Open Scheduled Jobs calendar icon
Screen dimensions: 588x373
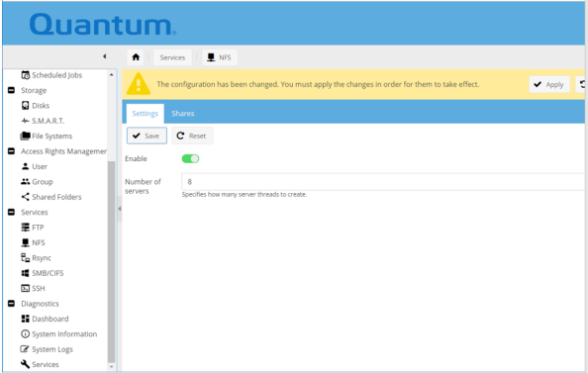25,75
